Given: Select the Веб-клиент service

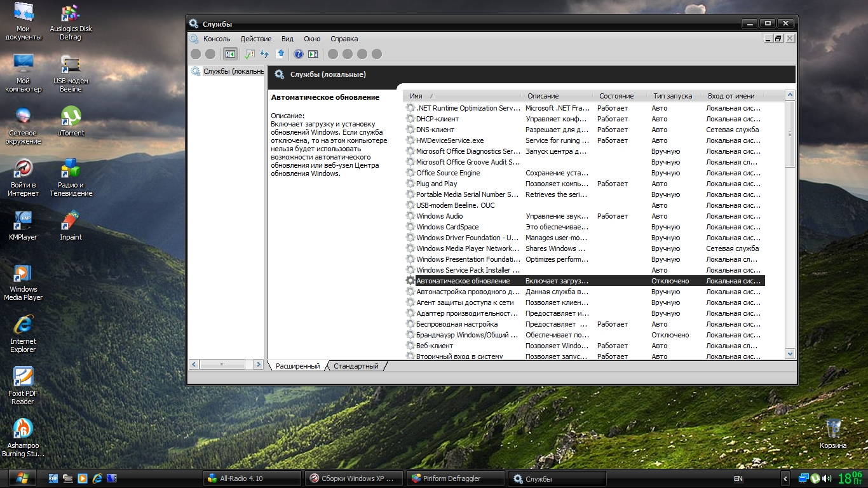Looking at the screenshot, I should 585,346.
